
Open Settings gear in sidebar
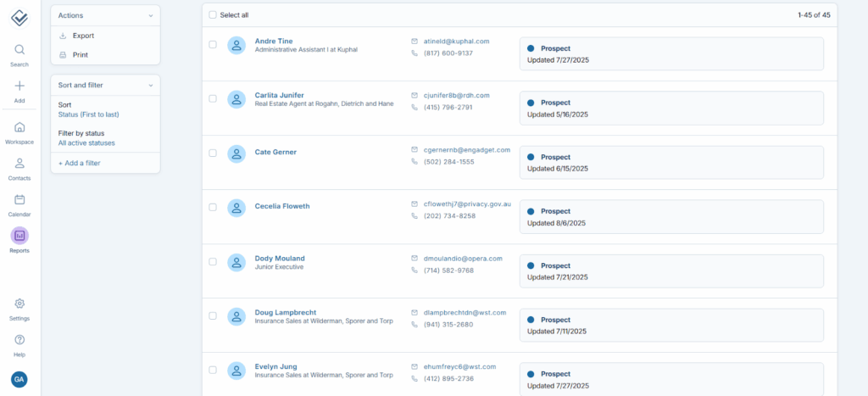(19, 304)
